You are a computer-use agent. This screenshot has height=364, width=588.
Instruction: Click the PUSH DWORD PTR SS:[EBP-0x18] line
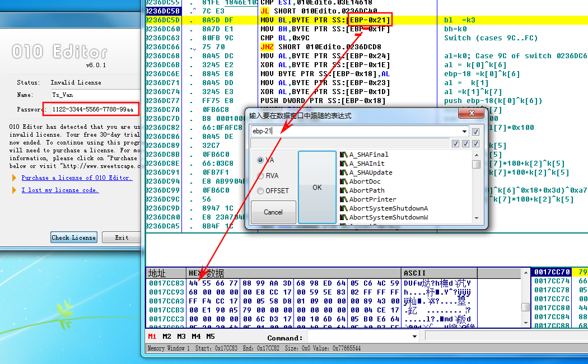coord(323,101)
